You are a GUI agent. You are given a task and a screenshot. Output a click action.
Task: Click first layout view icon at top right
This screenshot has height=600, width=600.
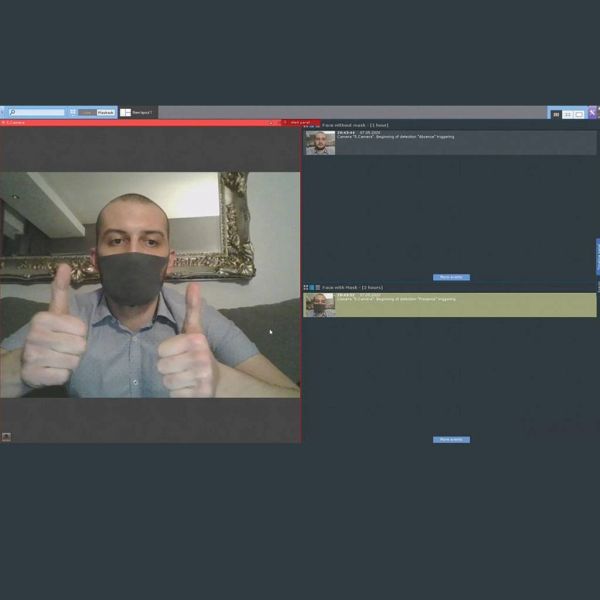556,114
